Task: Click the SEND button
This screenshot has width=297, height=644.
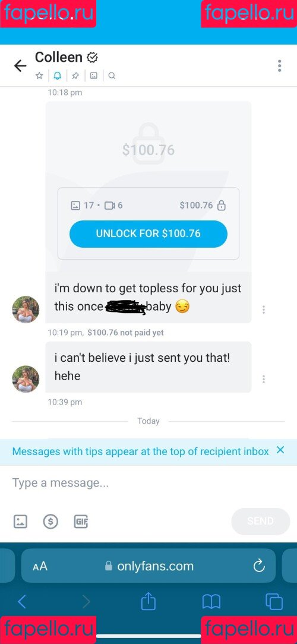Action: coord(260,521)
